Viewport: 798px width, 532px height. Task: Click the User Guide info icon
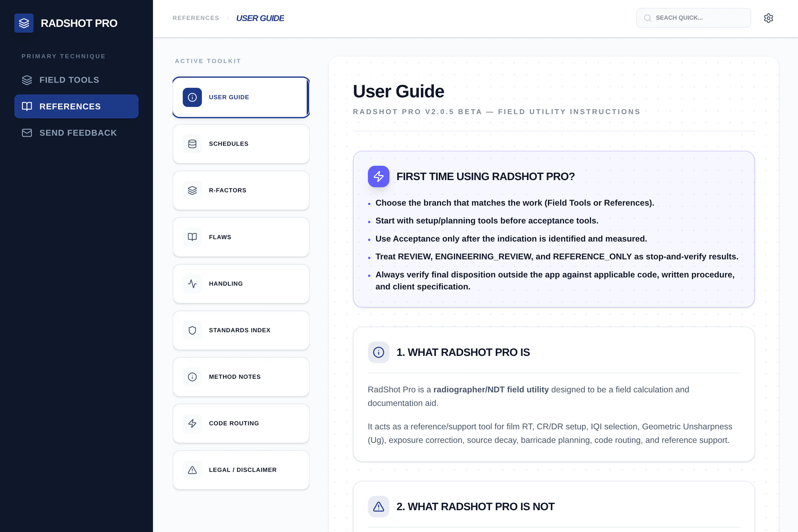[x=192, y=97]
